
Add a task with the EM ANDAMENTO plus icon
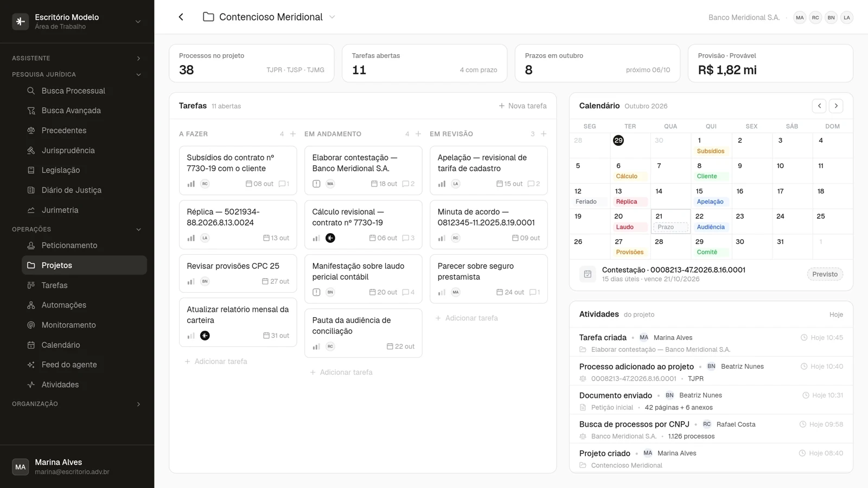(x=418, y=134)
